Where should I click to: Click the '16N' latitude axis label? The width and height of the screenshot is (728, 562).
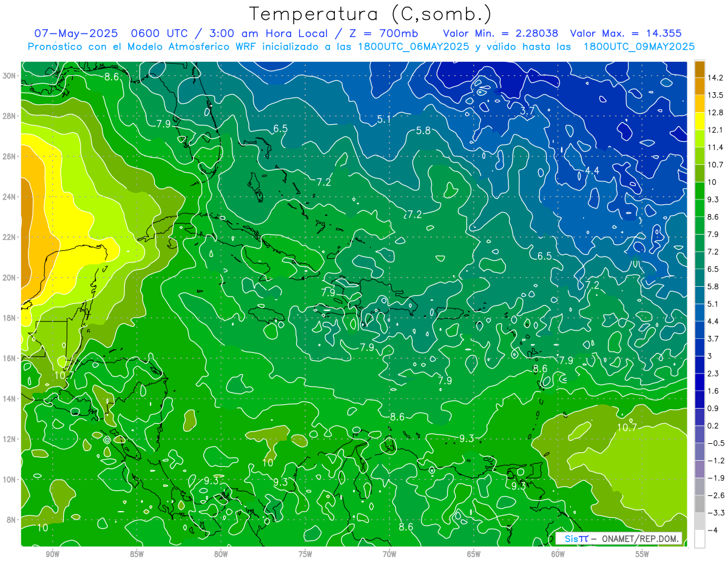pyautogui.click(x=10, y=358)
